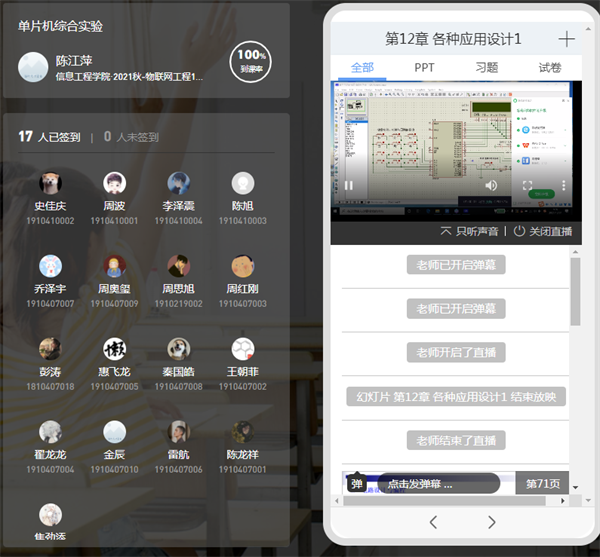Go to the 试卷 tab
This screenshot has width=600, height=557.
coord(550,68)
